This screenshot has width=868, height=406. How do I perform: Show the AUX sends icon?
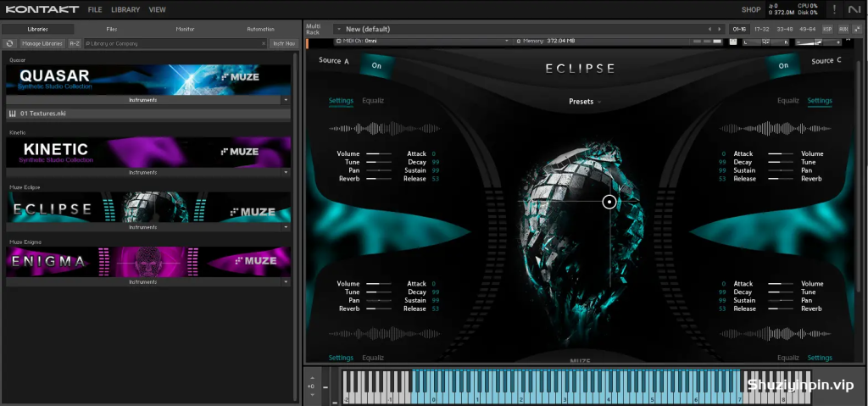(x=843, y=29)
